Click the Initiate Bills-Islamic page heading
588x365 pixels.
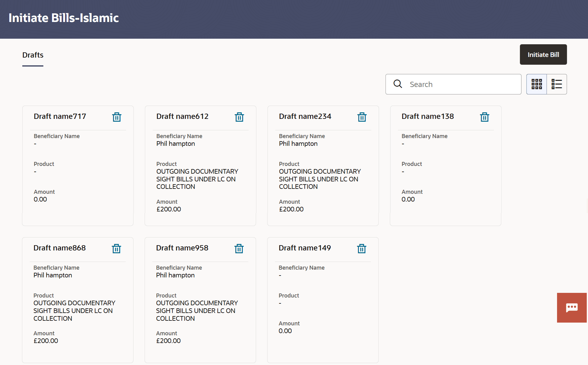tap(64, 18)
